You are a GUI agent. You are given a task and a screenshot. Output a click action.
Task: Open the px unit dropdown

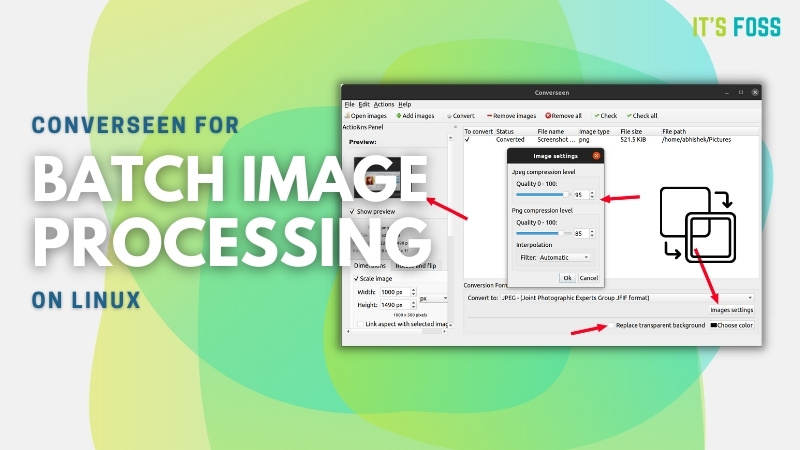[x=432, y=298]
